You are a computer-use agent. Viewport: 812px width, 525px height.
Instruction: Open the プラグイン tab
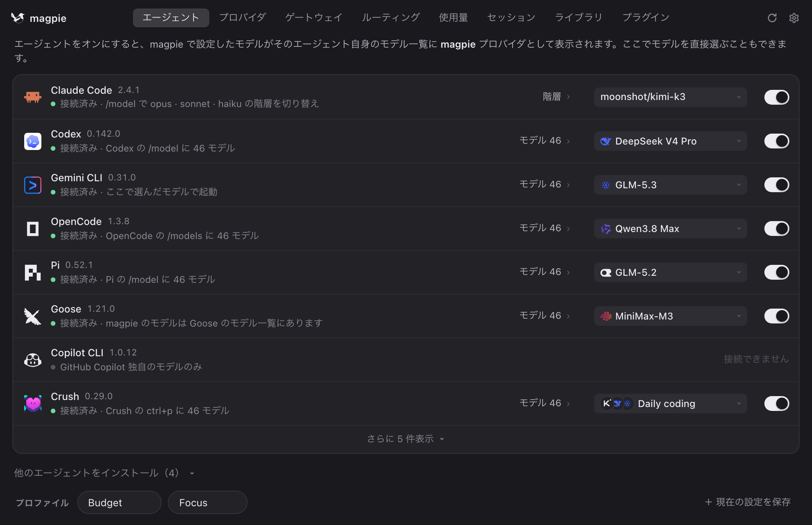(x=646, y=18)
